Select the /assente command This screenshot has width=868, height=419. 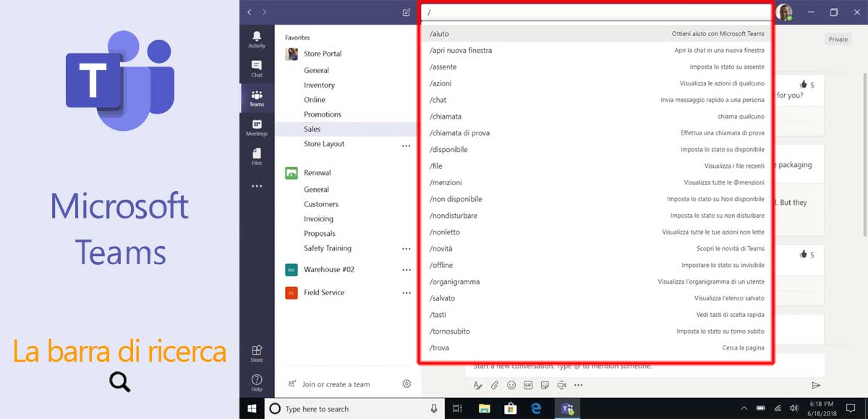(x=597, y=67)
